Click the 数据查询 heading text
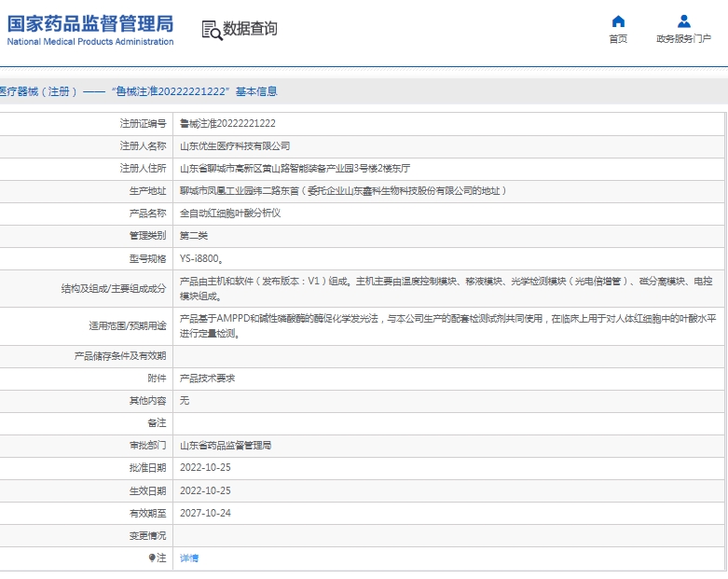Screen dimensions: 728x579 click(x=250, y=29)
